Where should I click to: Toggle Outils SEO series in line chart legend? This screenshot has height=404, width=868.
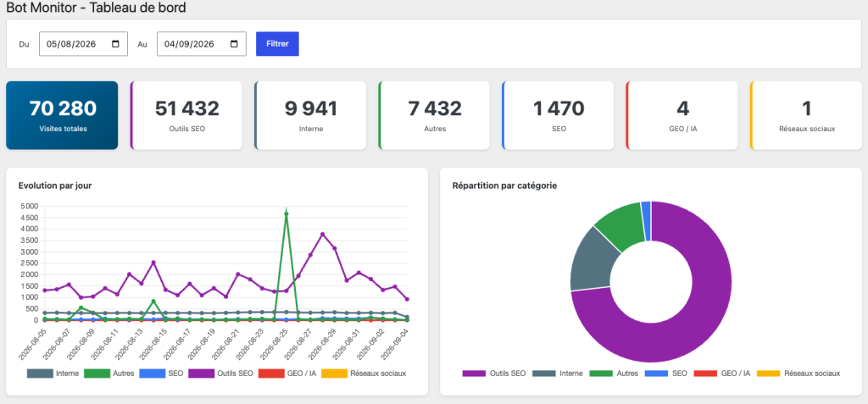pos(221,374)
